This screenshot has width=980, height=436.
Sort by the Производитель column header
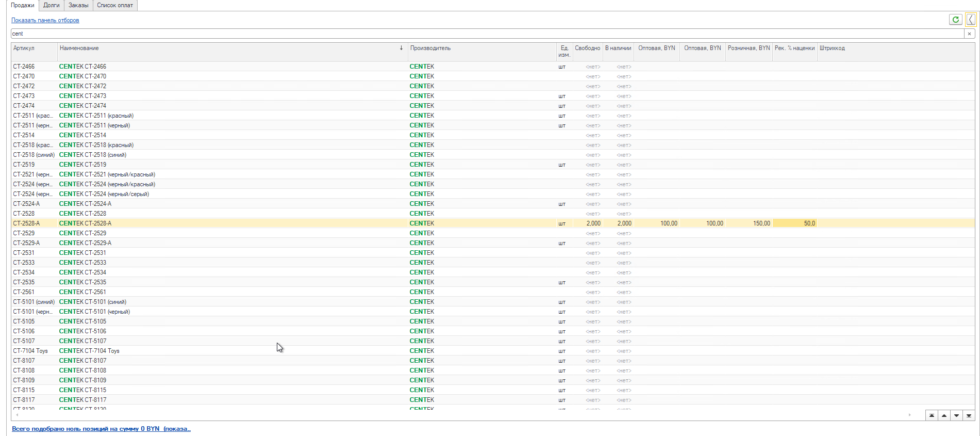430,48
